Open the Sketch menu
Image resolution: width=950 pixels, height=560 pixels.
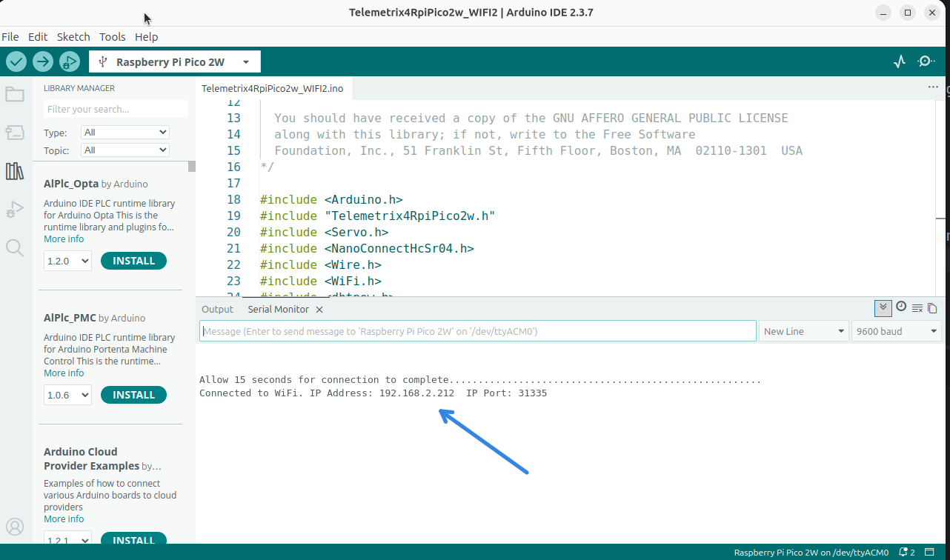tap(73, 36)
